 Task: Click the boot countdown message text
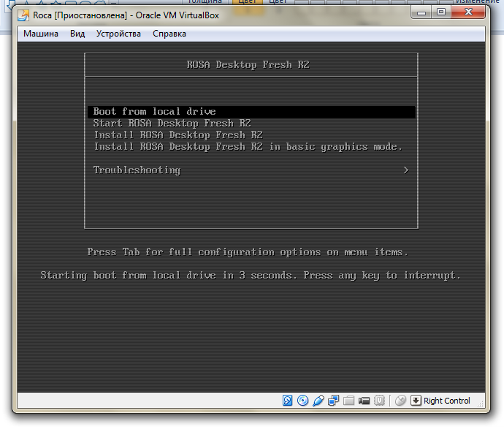(251, 276)
